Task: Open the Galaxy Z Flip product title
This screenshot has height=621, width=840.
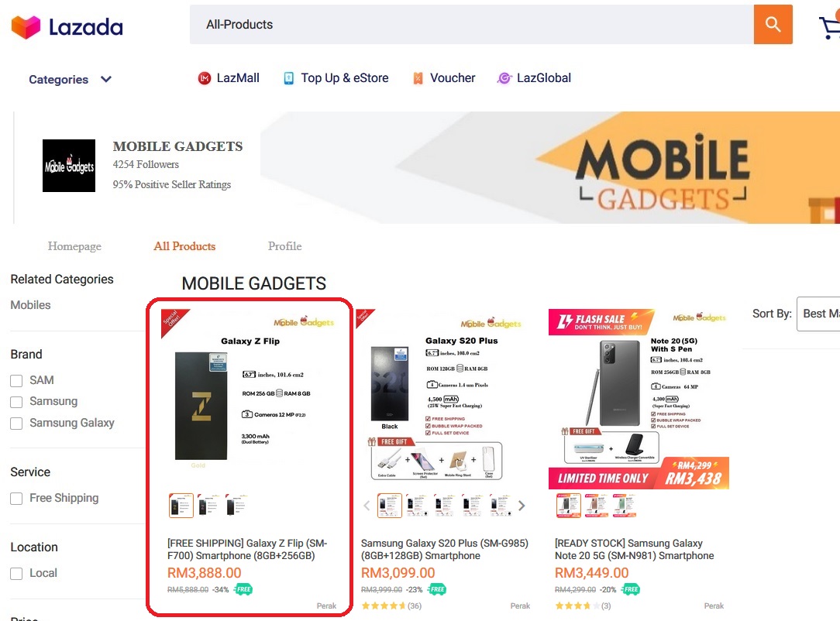Action: pyautogui.click(x=246, y=549)
